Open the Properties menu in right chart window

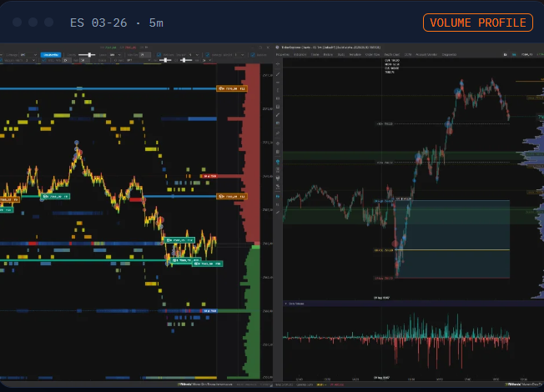282,54
